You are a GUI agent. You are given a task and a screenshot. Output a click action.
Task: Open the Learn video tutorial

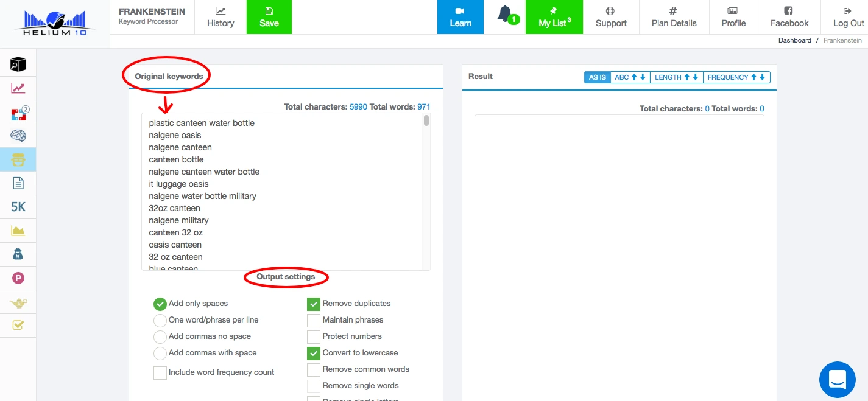tap(460, 17)
